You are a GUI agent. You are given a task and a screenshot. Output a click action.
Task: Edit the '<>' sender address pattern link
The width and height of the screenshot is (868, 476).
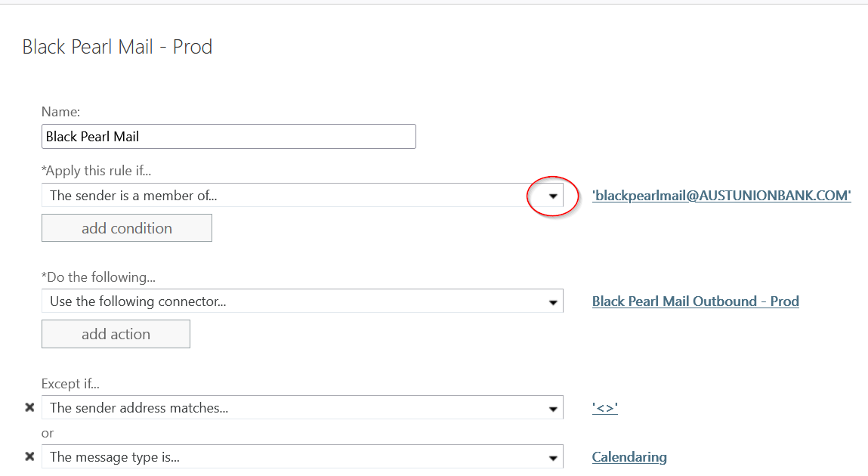tap(604, 408)
